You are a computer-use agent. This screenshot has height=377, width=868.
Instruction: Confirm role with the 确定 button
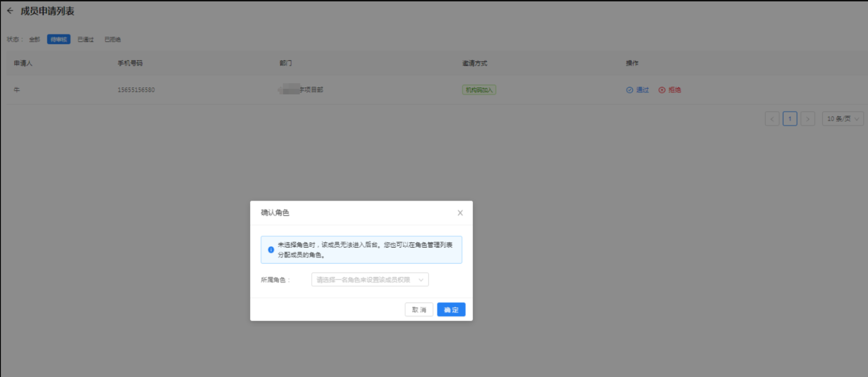(x=451, y=309)
